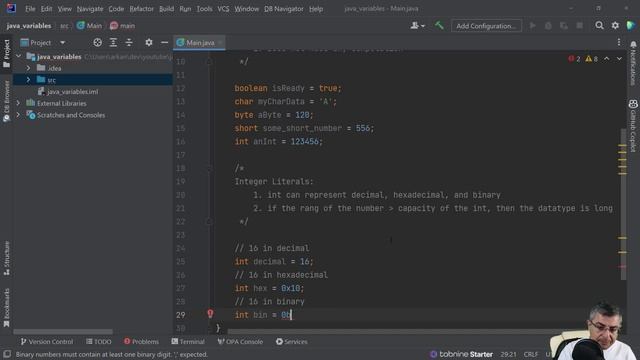Open Terminal tool window
Image resolution: width=640 pixels, height=360 pixels.
click(188, 342)
